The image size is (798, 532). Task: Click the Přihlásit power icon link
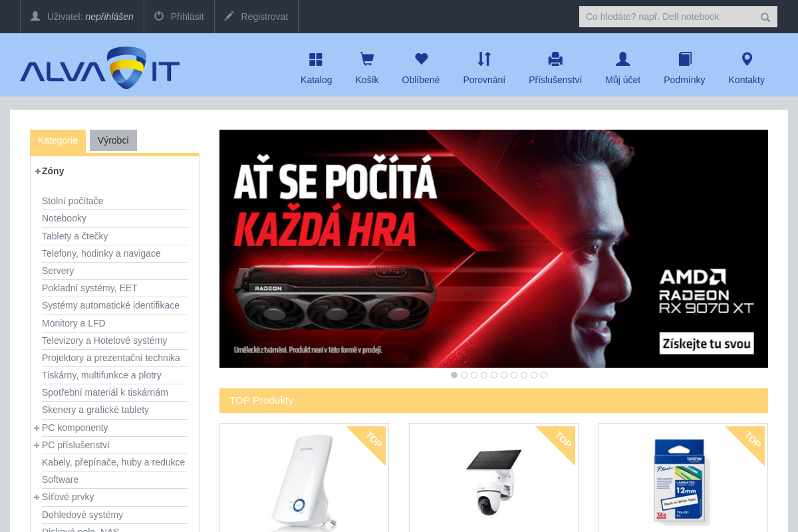click(x=179, y=17)
